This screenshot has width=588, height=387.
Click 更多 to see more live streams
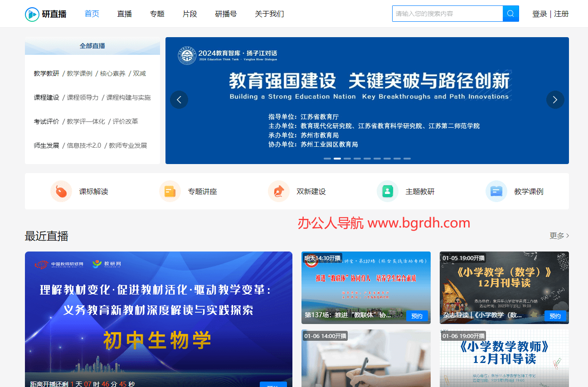click(x=557, y=235)
